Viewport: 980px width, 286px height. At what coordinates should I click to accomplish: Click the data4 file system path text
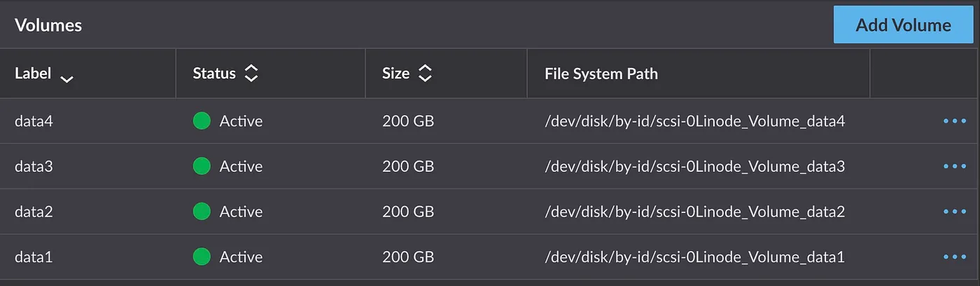[695, 121]
